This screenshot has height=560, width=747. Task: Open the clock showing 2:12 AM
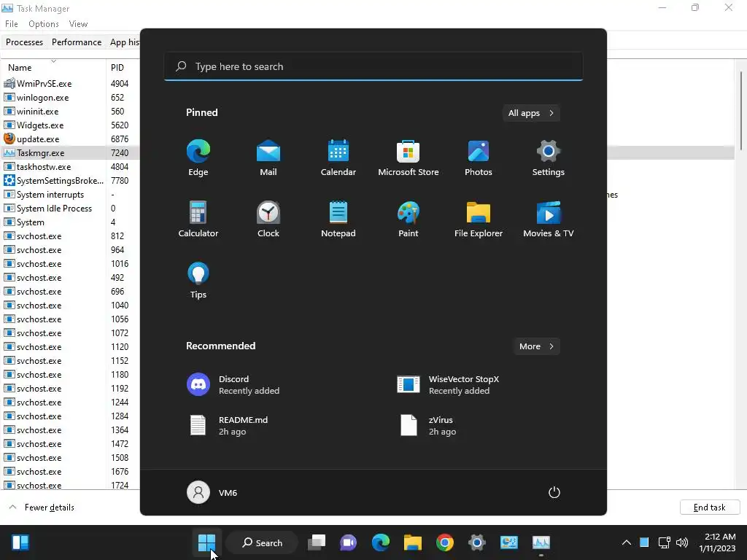(x=719, y=542)
